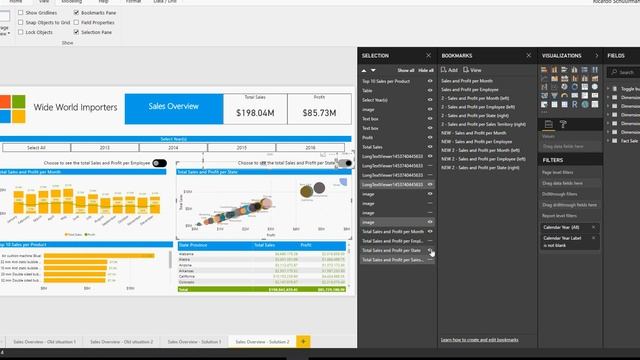This screenshot has height=360, width=640.
Task: Open Sales Overview - Old situation 1 page
Action: coord(44,342)
